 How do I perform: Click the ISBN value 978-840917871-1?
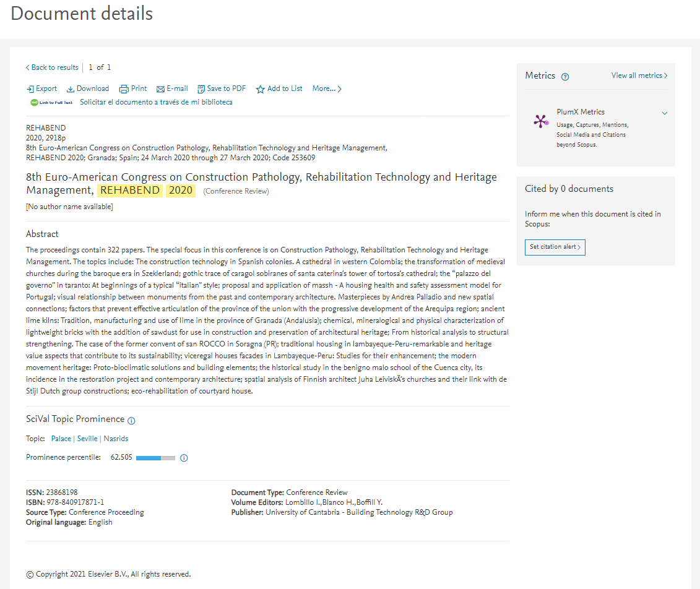(76, 502)
